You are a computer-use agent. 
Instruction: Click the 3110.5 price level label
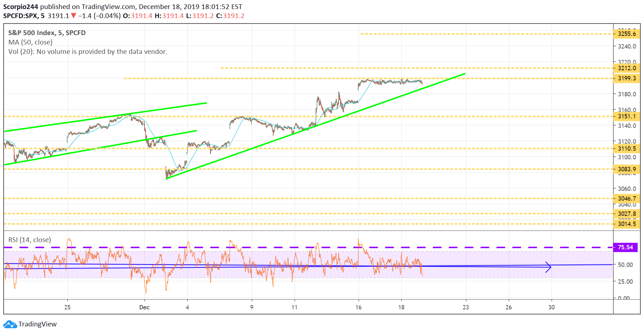tap(627, 148)
